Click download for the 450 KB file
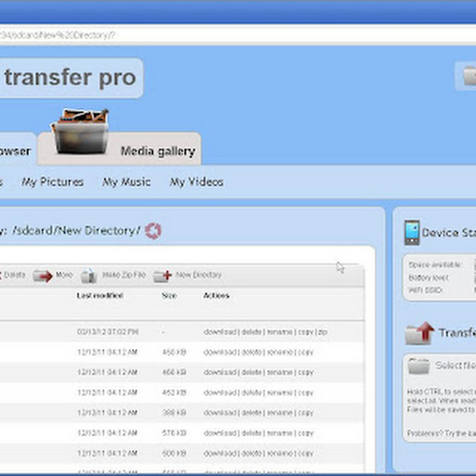Viewport: 476px width, 476px height. pos(220,352)
